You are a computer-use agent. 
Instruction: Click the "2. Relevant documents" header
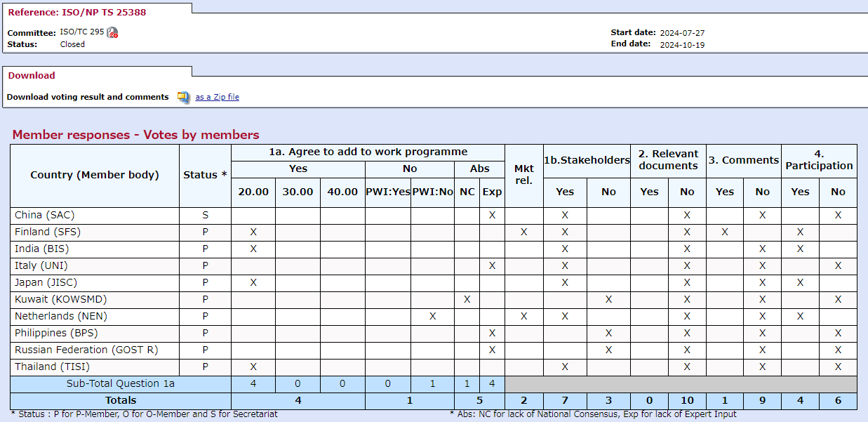coord(668,160)
